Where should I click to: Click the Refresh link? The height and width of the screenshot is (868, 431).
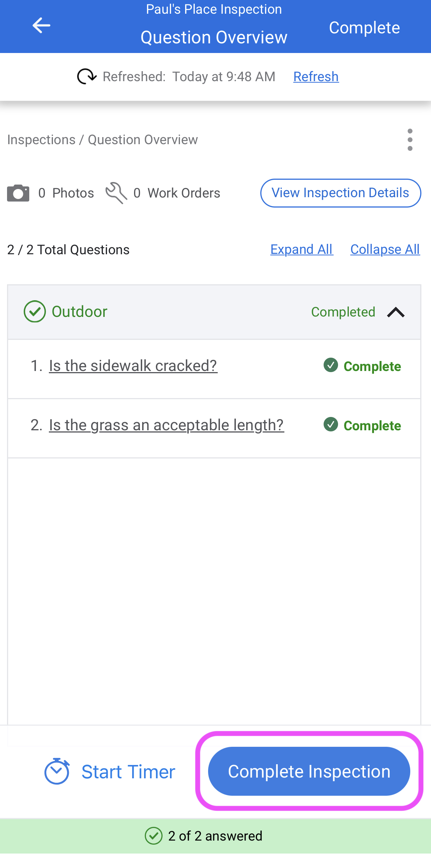(x=316, y=77)
